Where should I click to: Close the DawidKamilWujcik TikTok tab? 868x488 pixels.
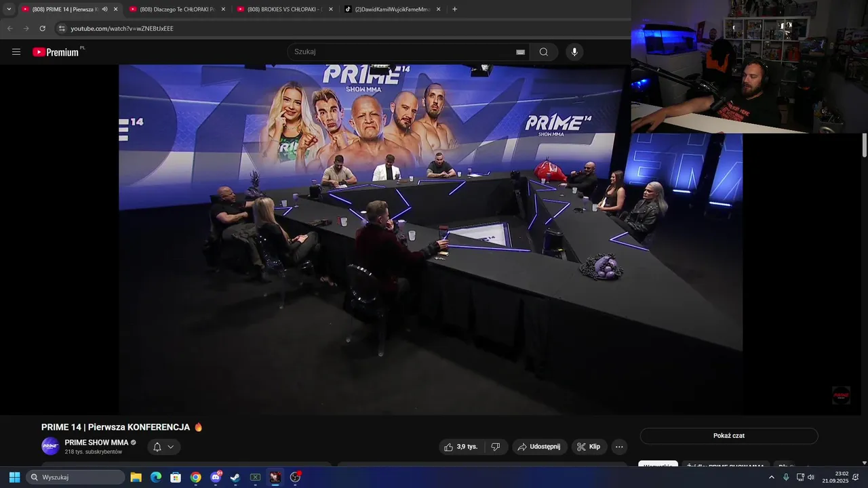click(438, 9)
